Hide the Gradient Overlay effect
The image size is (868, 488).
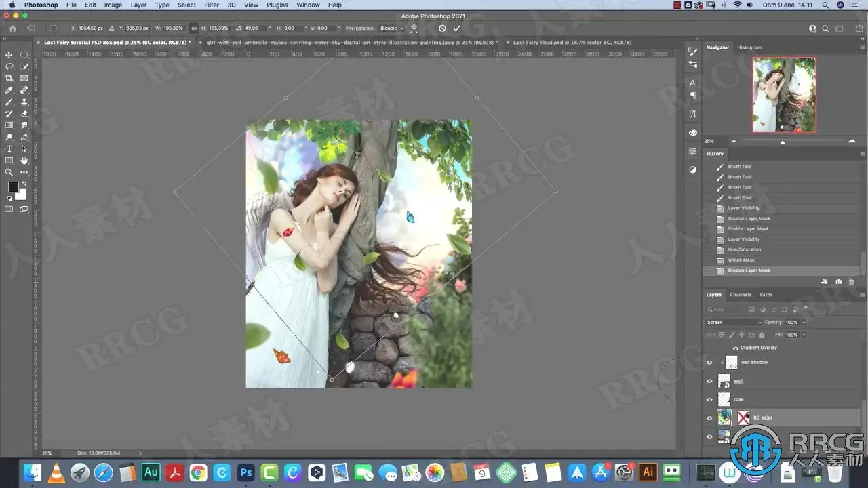coord(735,348)
